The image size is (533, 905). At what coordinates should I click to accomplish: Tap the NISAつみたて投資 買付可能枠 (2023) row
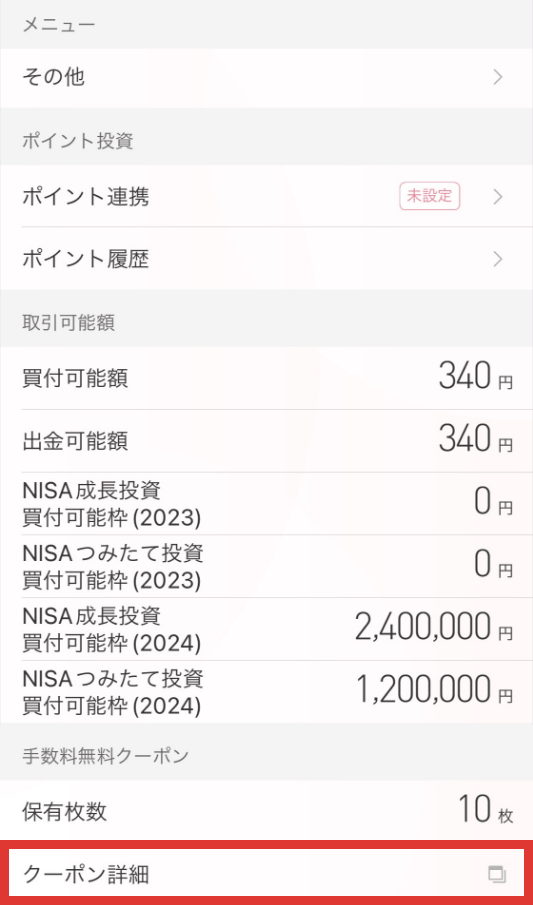pos(266,566)
